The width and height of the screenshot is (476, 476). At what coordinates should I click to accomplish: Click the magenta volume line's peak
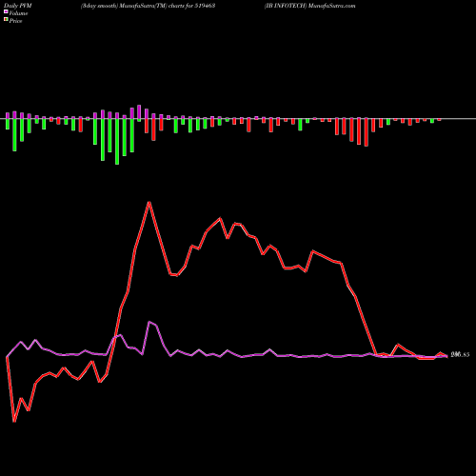pyautogui.click(x=149, y=322)
